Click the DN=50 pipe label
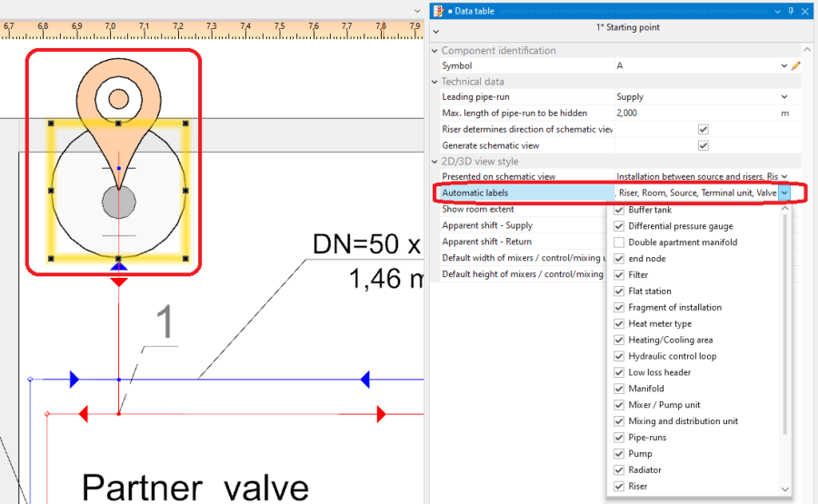818x504 pixels. [367, 244]
